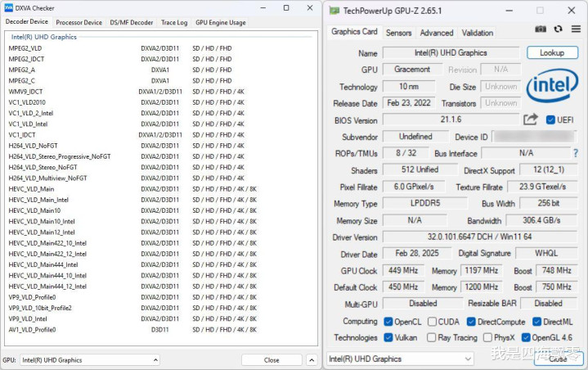Viewport: 588px width, 370px height.
Task: Switch to Processor Device tab
Action: pyautogui.click(x=79, y=23)
